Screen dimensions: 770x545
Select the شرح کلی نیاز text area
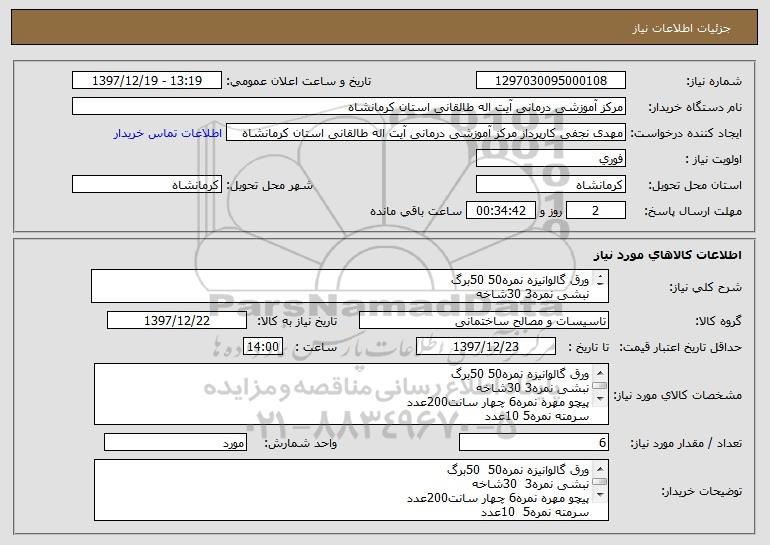point(350,286)
